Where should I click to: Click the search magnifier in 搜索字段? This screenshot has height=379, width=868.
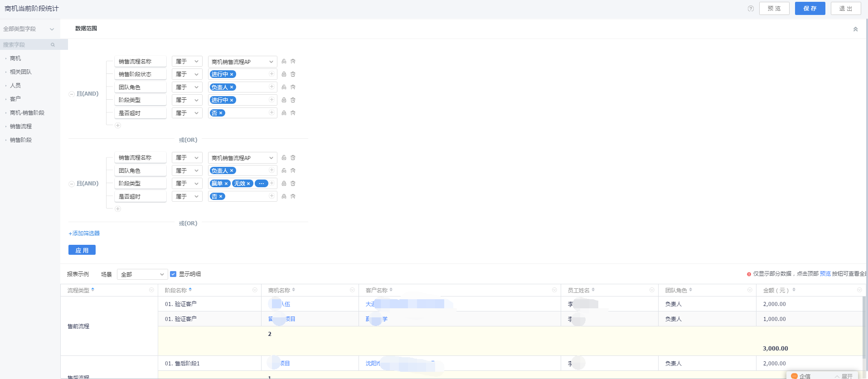[x=53, y=44]
